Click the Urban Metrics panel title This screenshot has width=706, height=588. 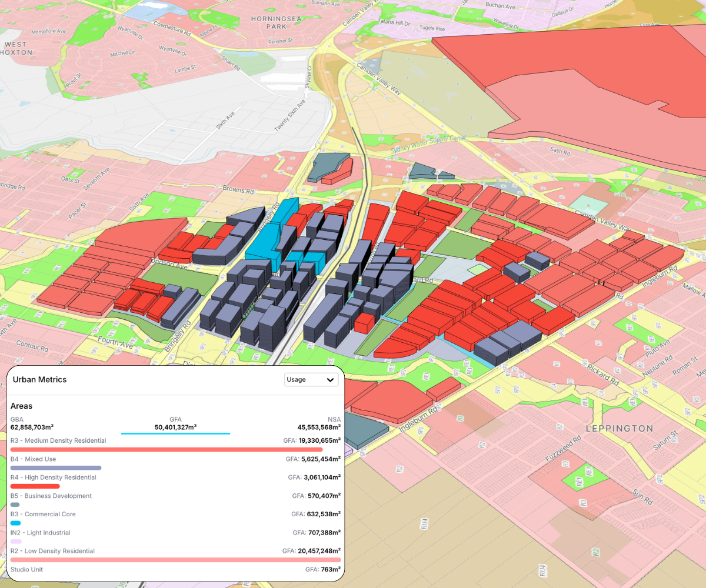click(39, 380)
